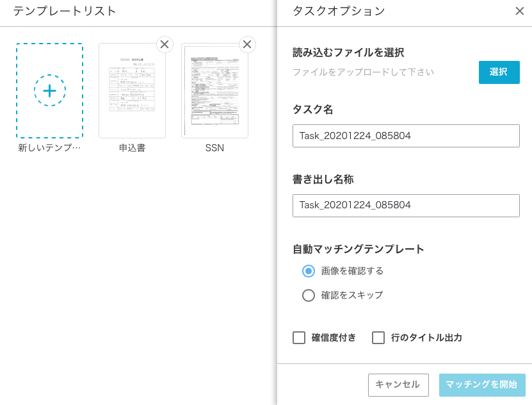Focus the 書き出し名称 text field
This screenshot has width=532, height=405.
(406, 206)
